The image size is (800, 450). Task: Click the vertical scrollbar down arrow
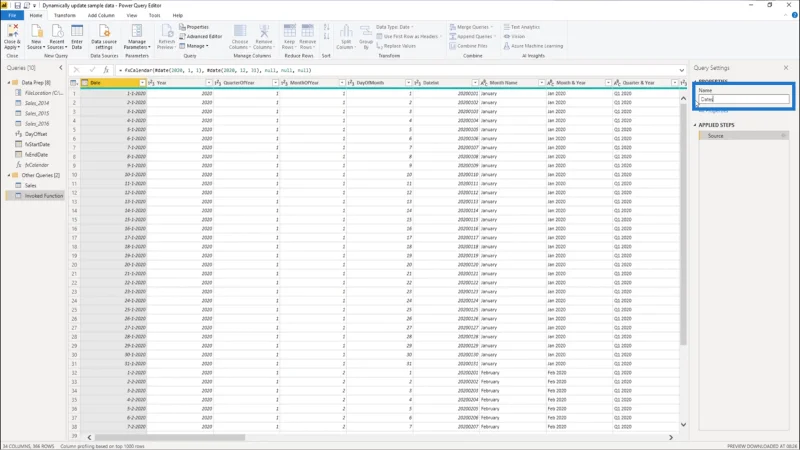[683, 424]
